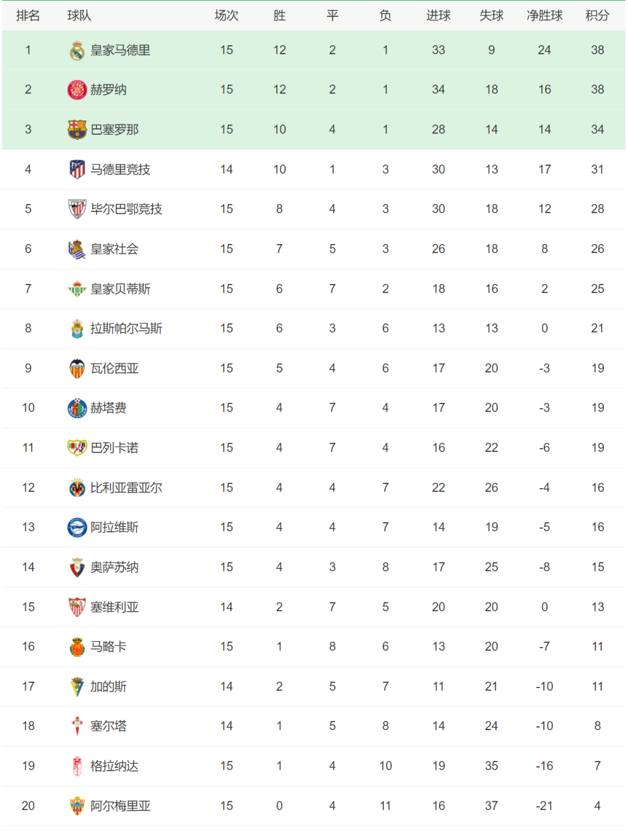This screenshot has height=840, width=628.
Task: Click the Real Sociedad crest icon
Action: 77,249
